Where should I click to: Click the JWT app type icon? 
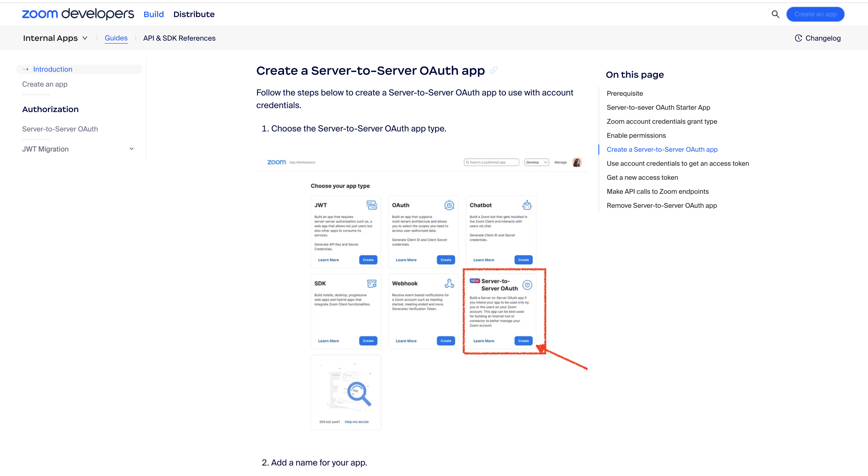click(x=372, y=205)
